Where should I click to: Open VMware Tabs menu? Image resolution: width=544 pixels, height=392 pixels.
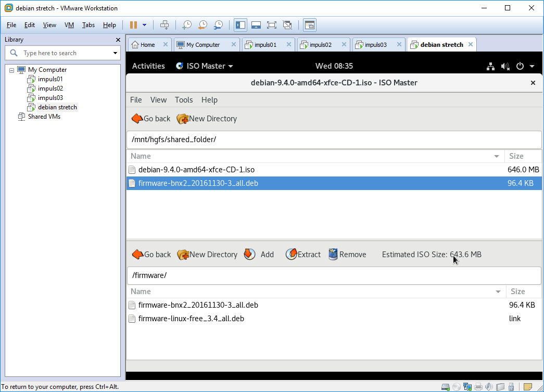[88, 25]
